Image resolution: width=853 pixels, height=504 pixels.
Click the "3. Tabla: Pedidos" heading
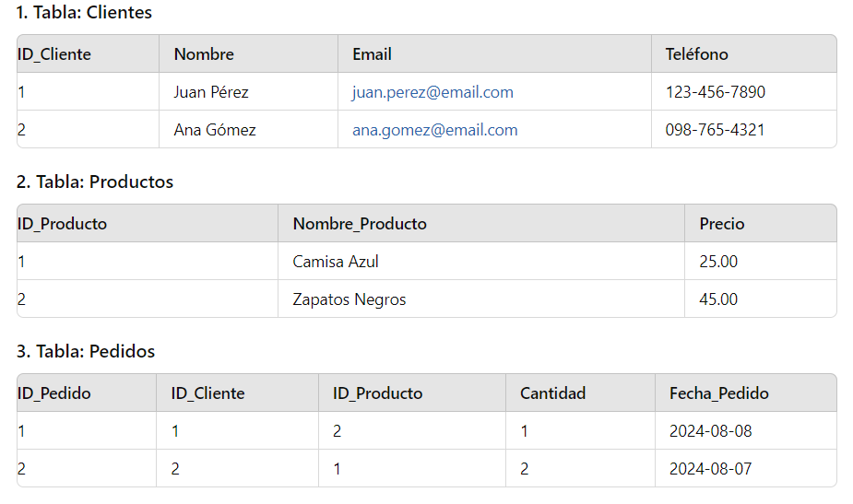click(x=86, y=351)
